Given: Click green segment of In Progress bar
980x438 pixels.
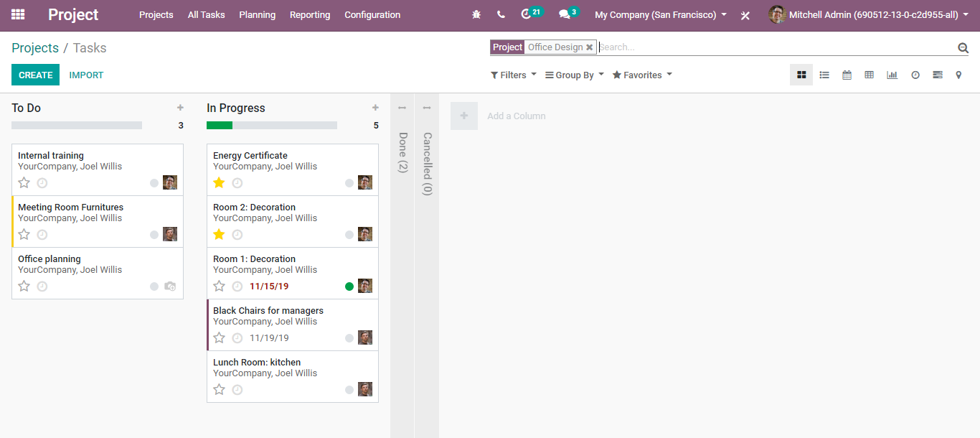Looking at the screenshot, I should point(220,125).
